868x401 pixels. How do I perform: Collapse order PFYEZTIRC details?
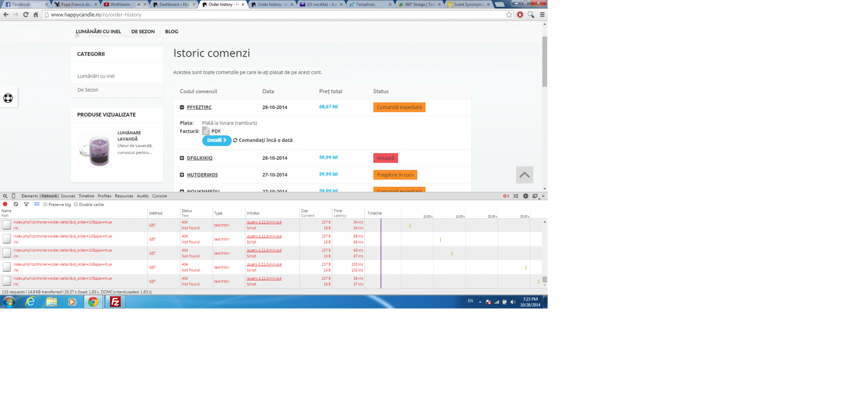[x=182, y=107]
